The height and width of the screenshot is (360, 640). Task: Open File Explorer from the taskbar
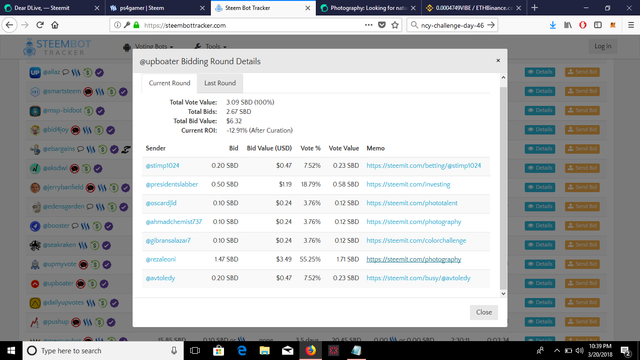tap(264, 351)
